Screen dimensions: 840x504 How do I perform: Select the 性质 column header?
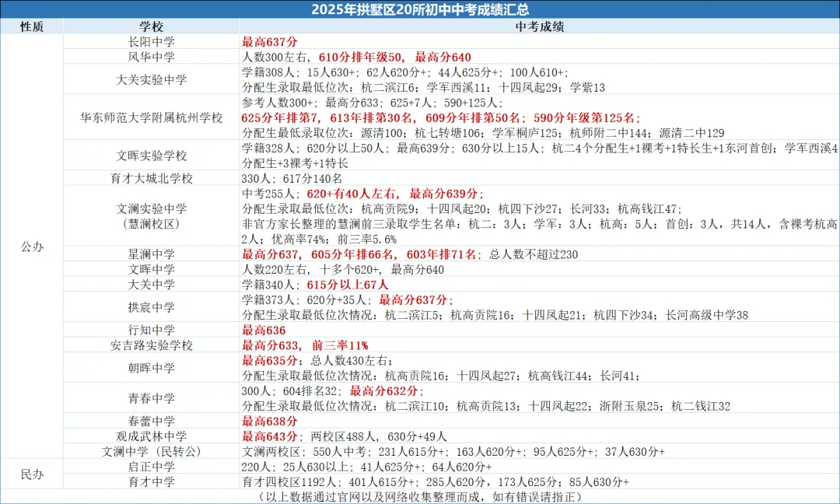32,24
